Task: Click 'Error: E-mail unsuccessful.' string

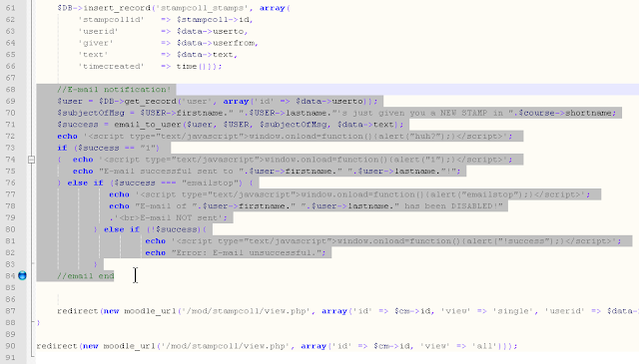Action: coord(247,253)
